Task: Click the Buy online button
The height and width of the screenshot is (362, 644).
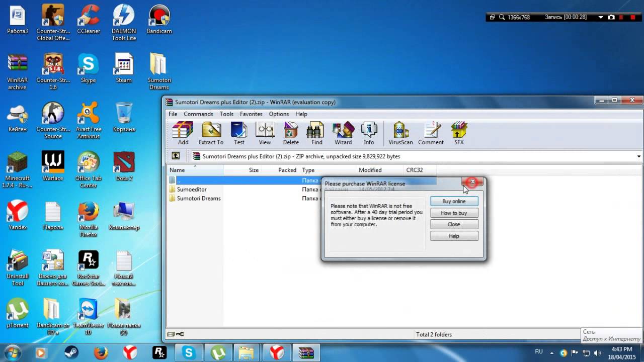Action: [454, 201]
